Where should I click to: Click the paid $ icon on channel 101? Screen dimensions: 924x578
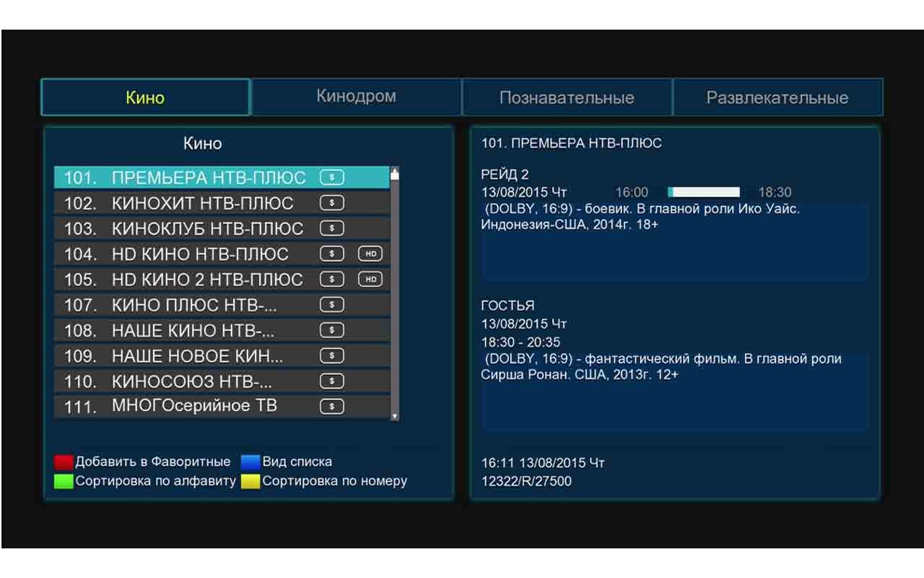pos(332,178)
